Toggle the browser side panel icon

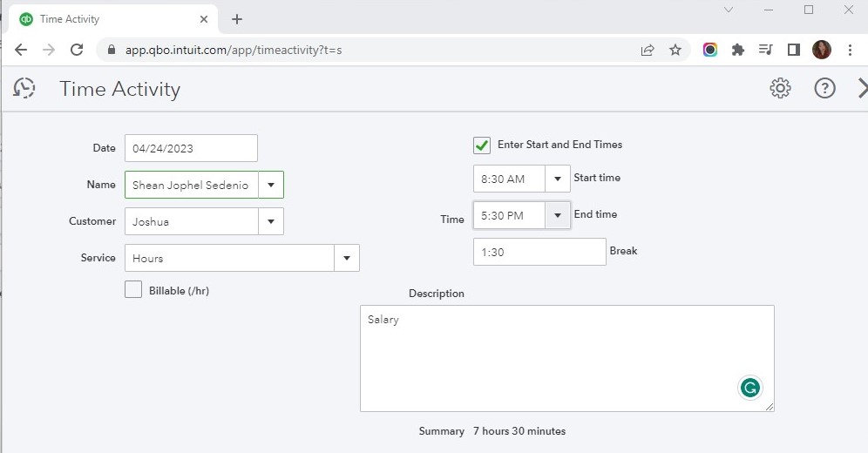click(793, 50)
